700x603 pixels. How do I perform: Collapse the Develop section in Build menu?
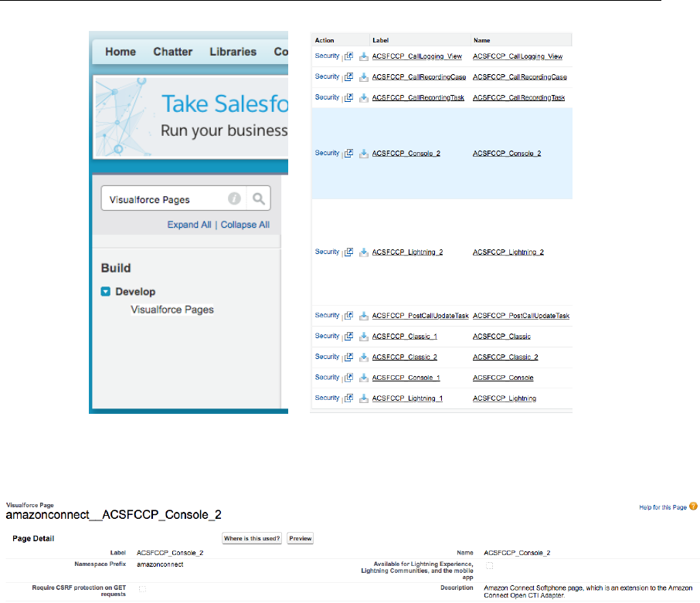point(105,292)
